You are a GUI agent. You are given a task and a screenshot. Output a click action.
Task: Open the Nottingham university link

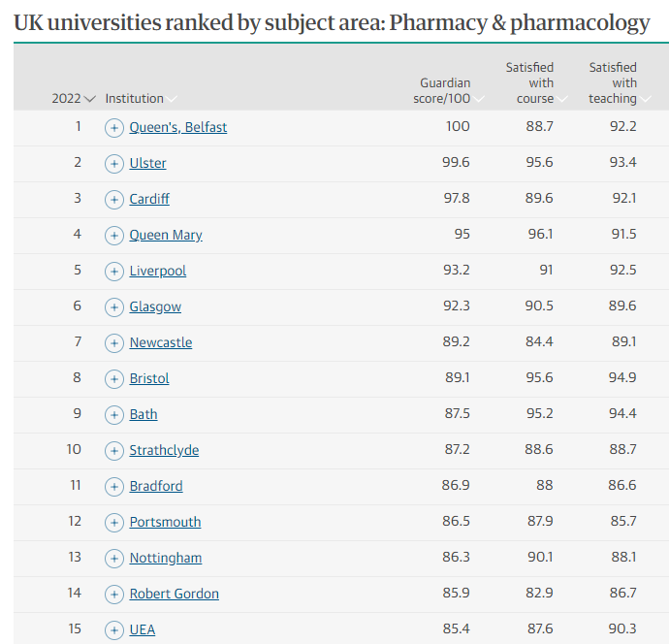[166, 558]
